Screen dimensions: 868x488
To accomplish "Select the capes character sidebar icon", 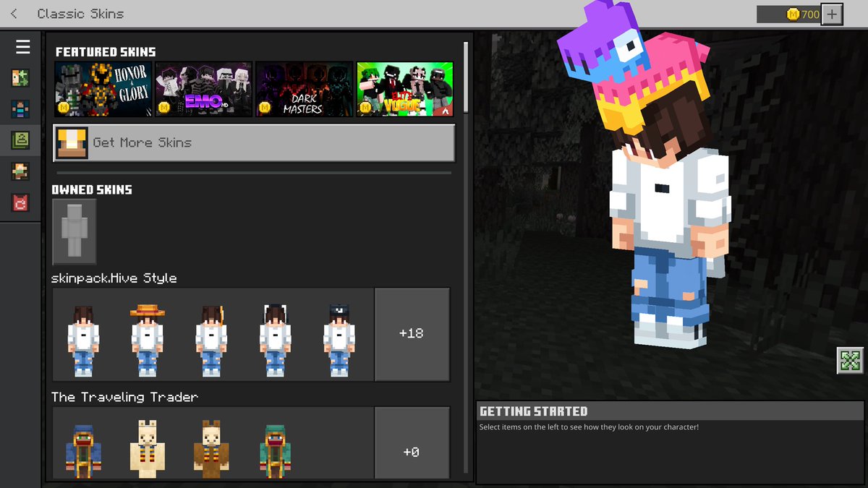I will pos(20,171).
